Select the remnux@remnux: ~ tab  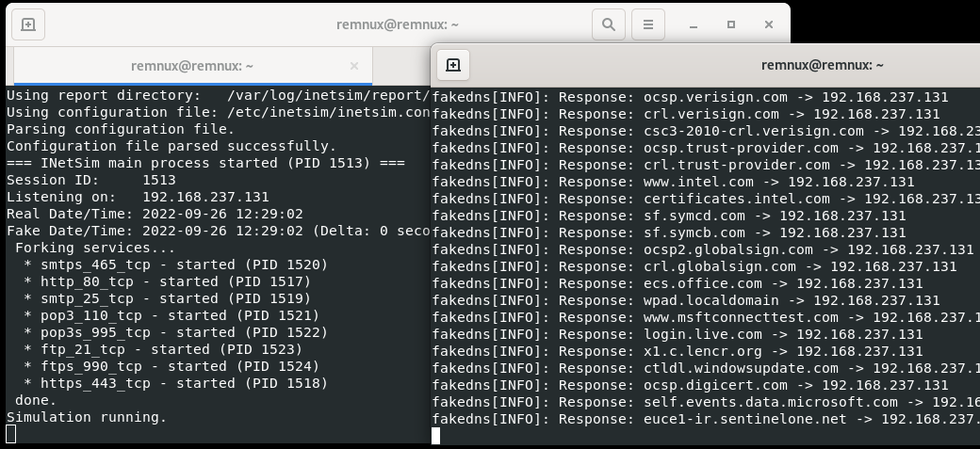point(192,66)
